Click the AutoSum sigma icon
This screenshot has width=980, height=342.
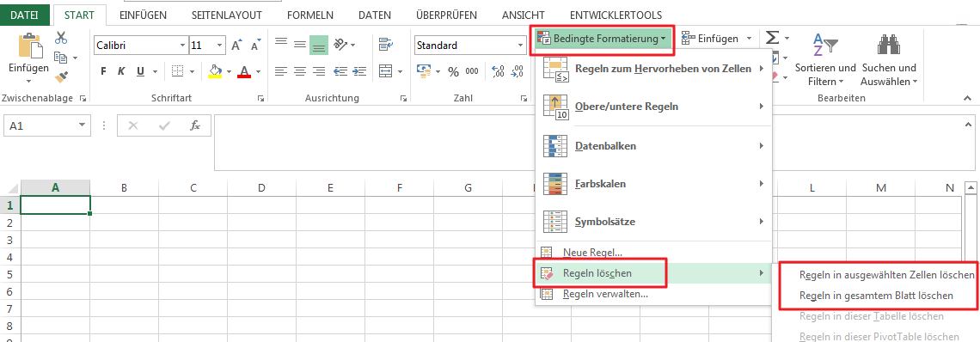pyautogui.click(x=772, y=39)
